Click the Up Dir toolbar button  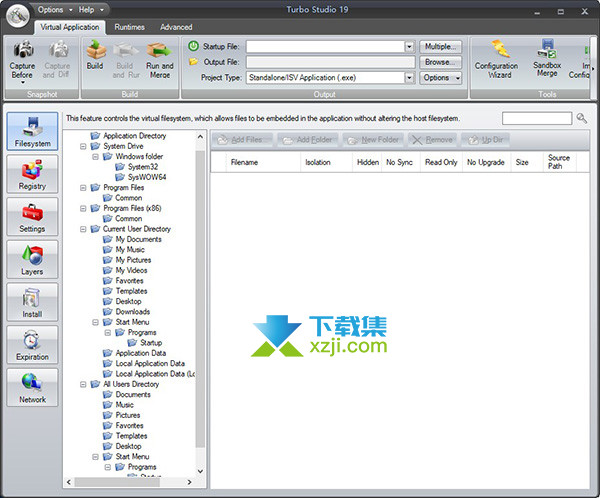pyautogui.click(x=486, y=140)
